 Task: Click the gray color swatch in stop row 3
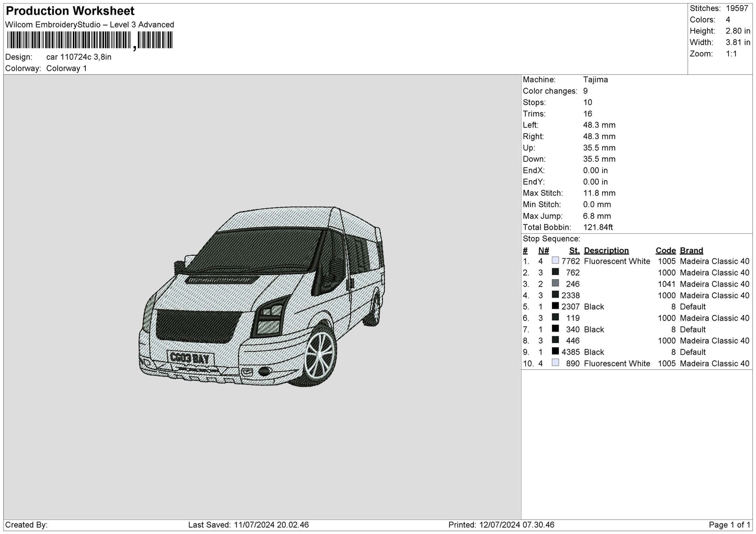(556, 283)
